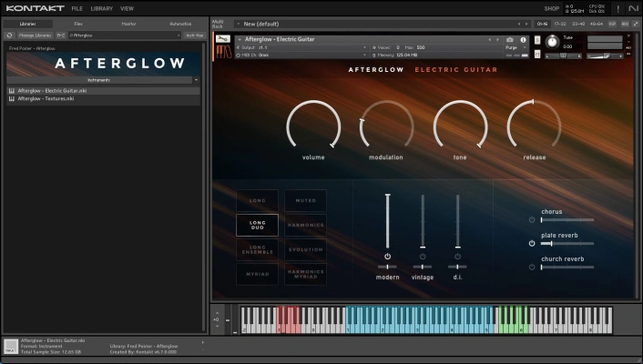
Task: Click the Instr Nav button
Action: coord(194,35)
